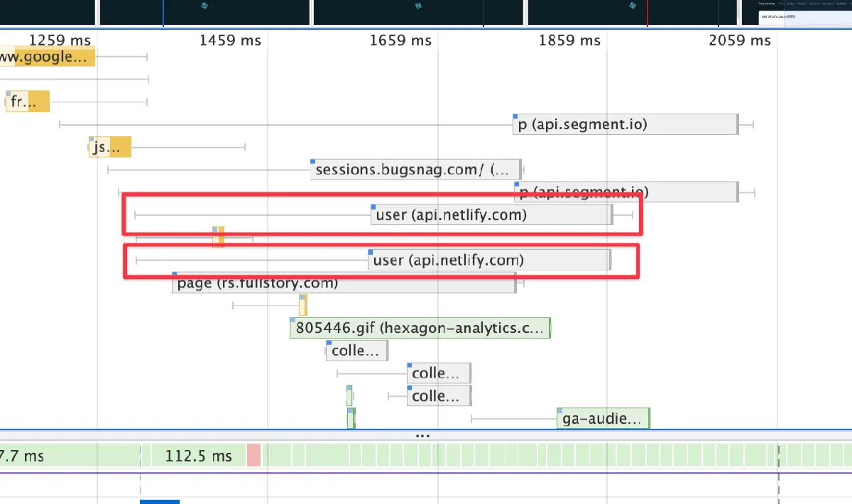Open the rightmost filmstrip screenshot thumbnail
The height and width of the screenshot is (504, 852).
(x=796, y=13)
